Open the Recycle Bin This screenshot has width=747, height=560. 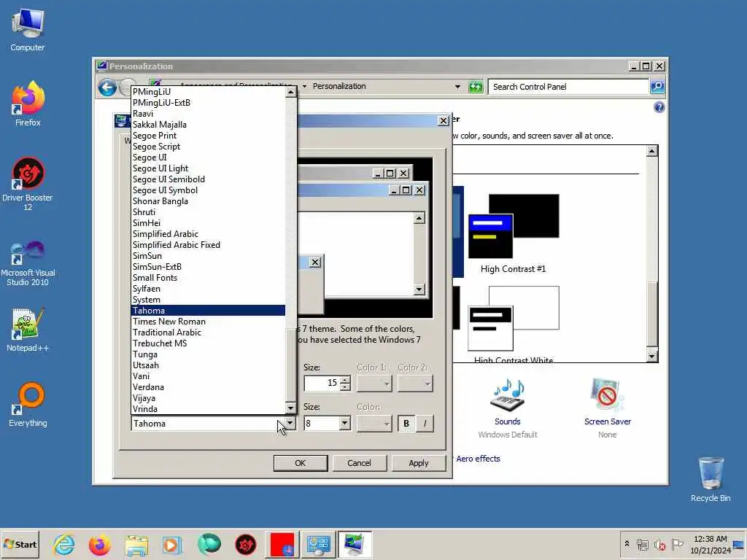pos(711,479)
